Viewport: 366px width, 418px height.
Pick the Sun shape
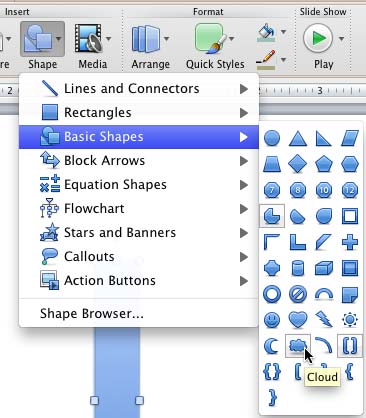coord(350,320)
